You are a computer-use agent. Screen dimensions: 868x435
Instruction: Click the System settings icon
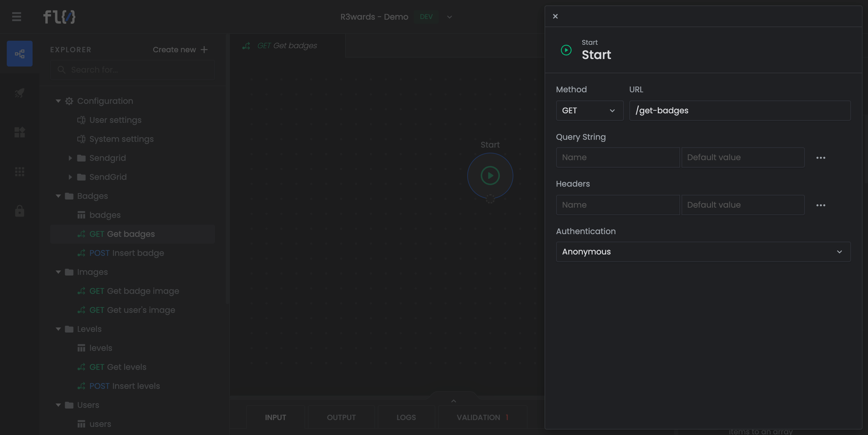(x=81, y=139)
